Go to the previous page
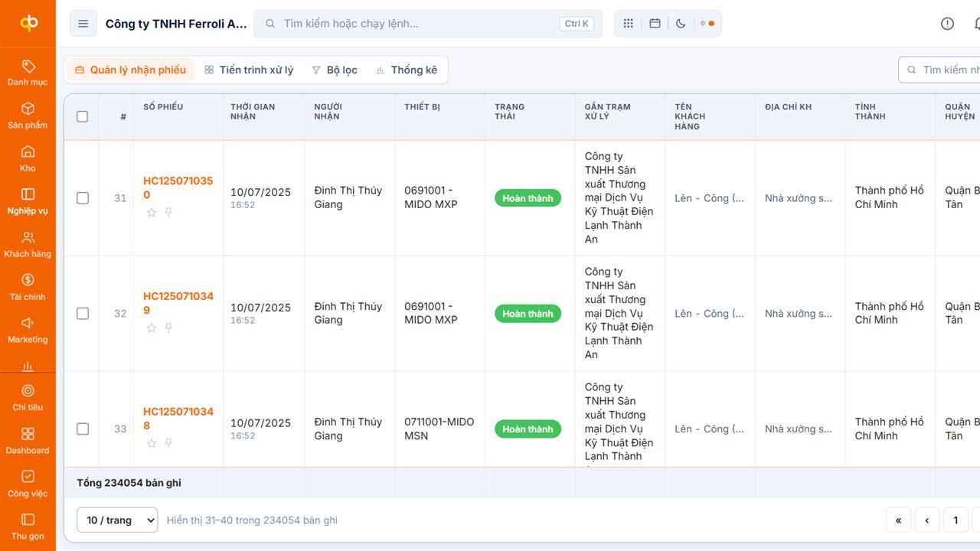Viewport: 980px width, 551px height. (x=927, y=520)
